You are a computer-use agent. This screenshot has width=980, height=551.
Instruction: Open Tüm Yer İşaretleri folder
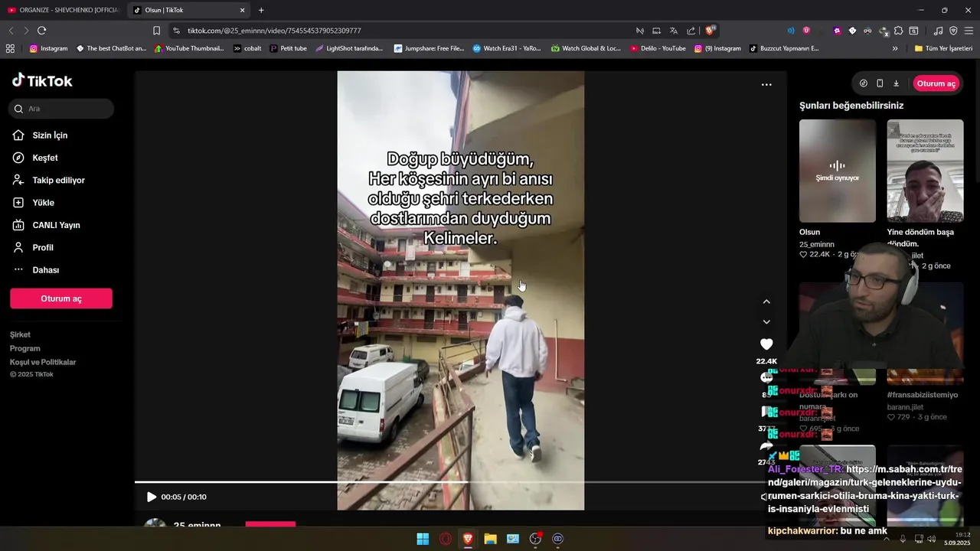coord(943,48)
